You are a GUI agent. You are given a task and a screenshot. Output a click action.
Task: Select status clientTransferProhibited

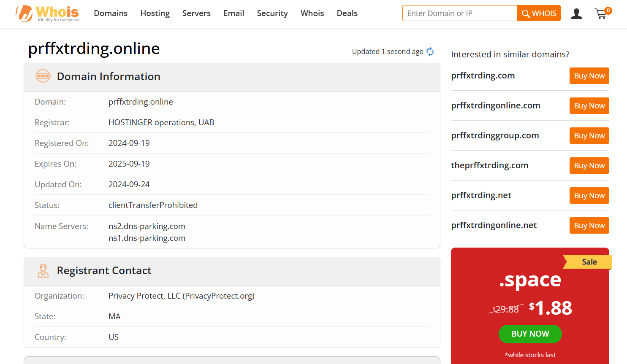coord(153,205)
